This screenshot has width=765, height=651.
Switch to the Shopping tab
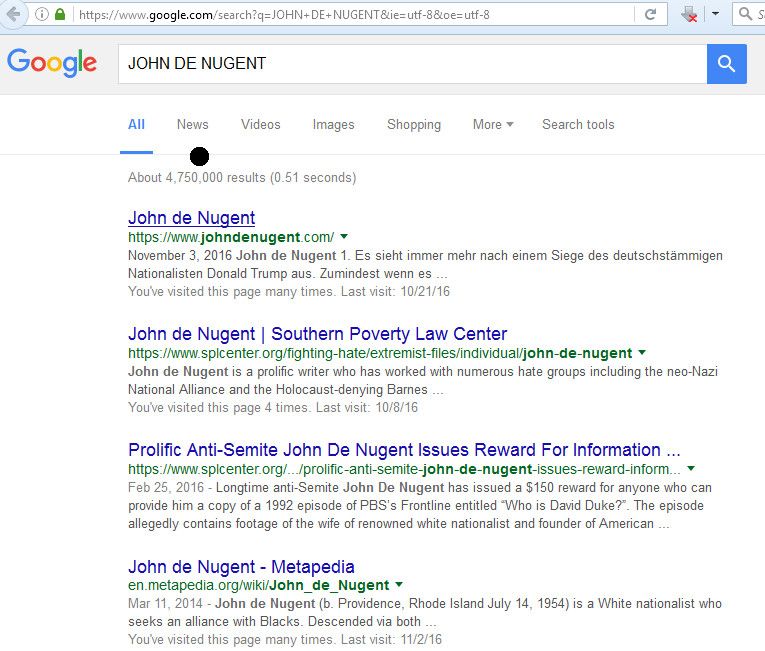(414, 124)
